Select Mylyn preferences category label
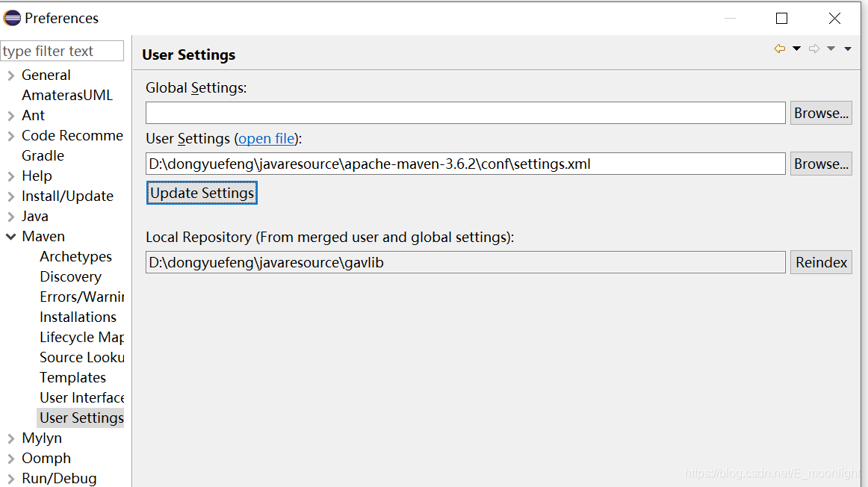 (x=42, y=438)
